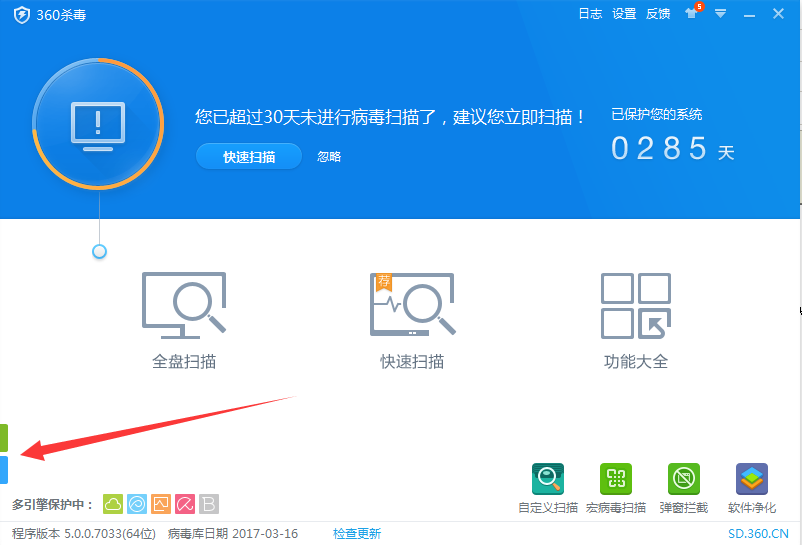Screen dimensions: 802x545
Task: Open the skin shirt icon with badge
Action: [x=693, y=12]
